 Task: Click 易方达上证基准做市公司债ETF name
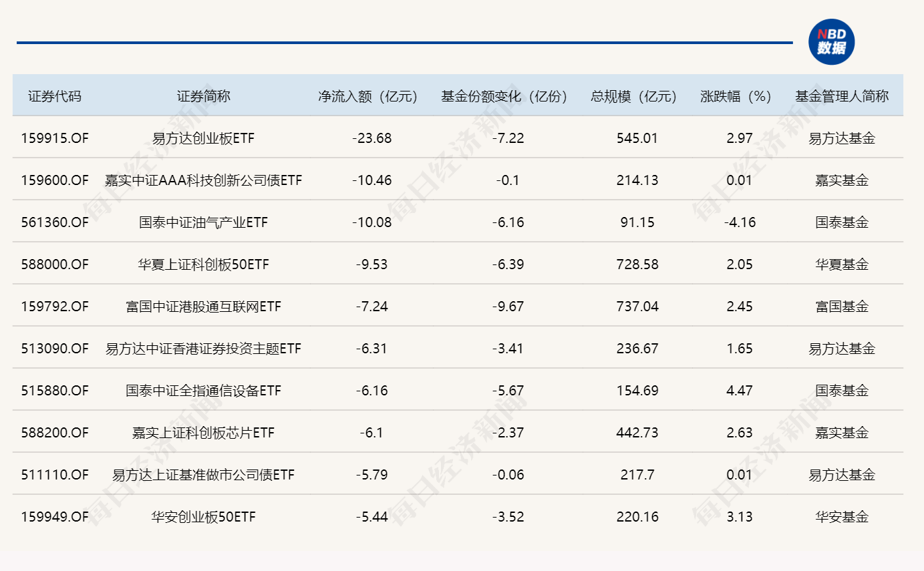[203, 475]
